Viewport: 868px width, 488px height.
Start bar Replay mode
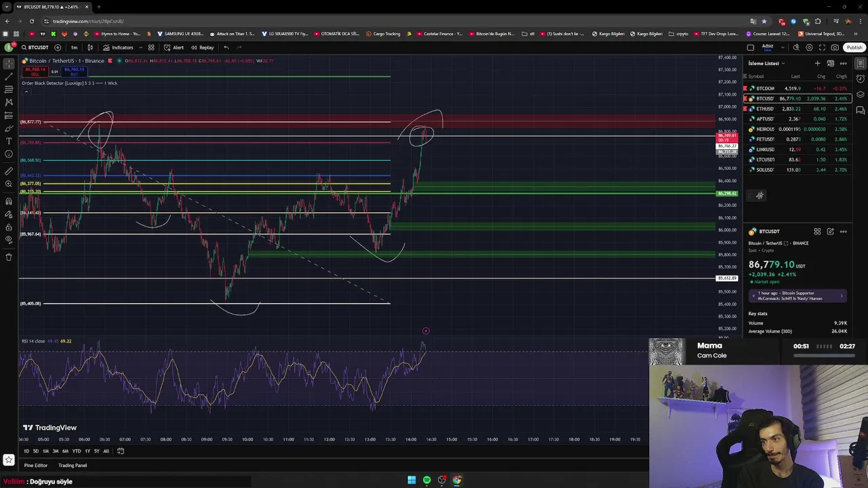point(203,47)
